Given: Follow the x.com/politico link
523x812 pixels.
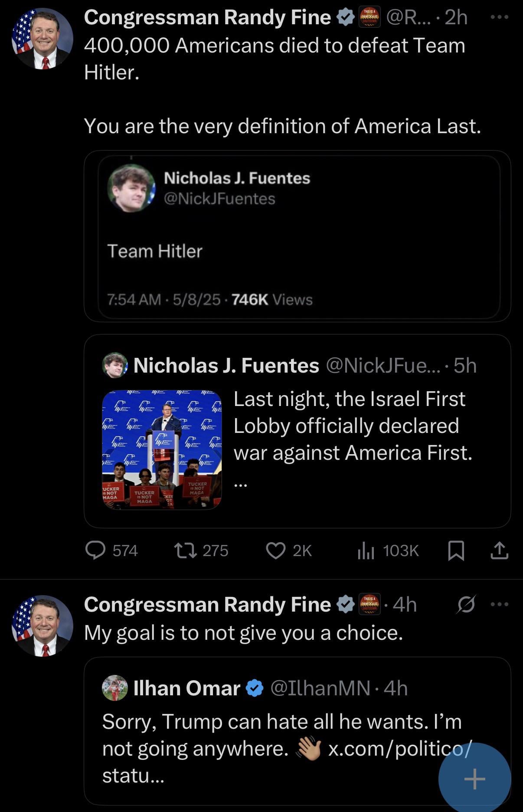Looking at the screenshot, I should (x=399, y=750).
